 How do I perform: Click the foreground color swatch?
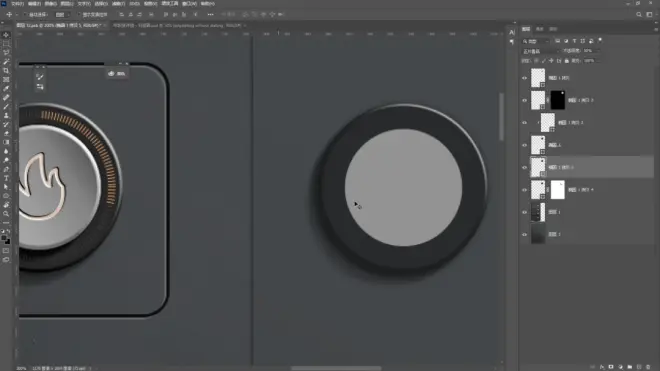tap(4, 238)
